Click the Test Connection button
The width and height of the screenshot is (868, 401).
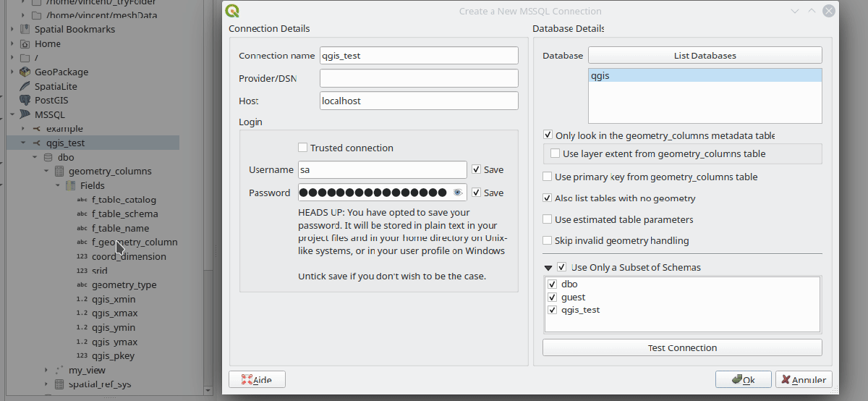point(682,348)
